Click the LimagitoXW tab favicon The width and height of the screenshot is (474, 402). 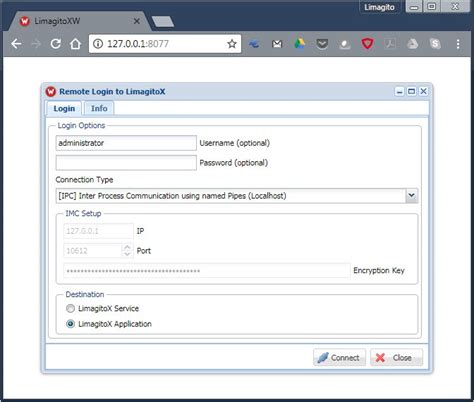coord(24,21)
